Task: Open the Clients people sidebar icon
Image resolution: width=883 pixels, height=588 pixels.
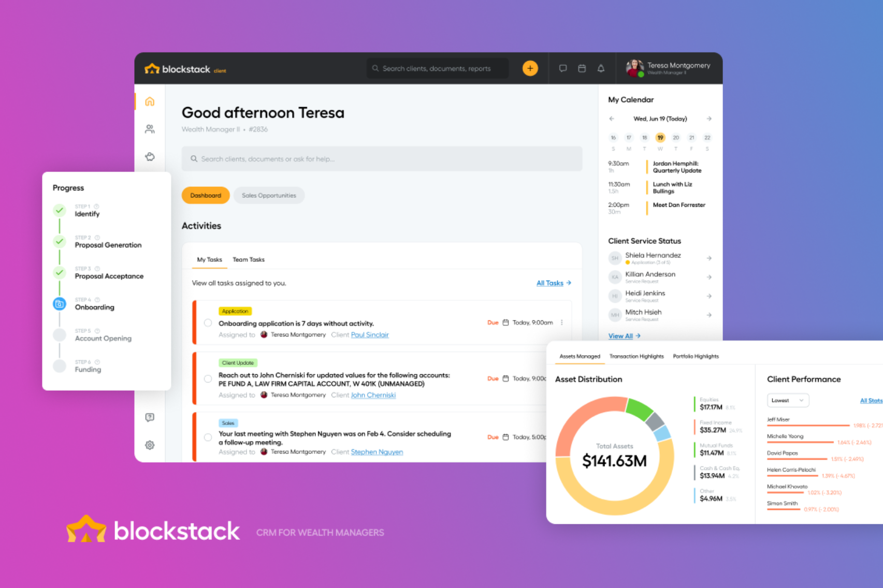Action: 150,129
